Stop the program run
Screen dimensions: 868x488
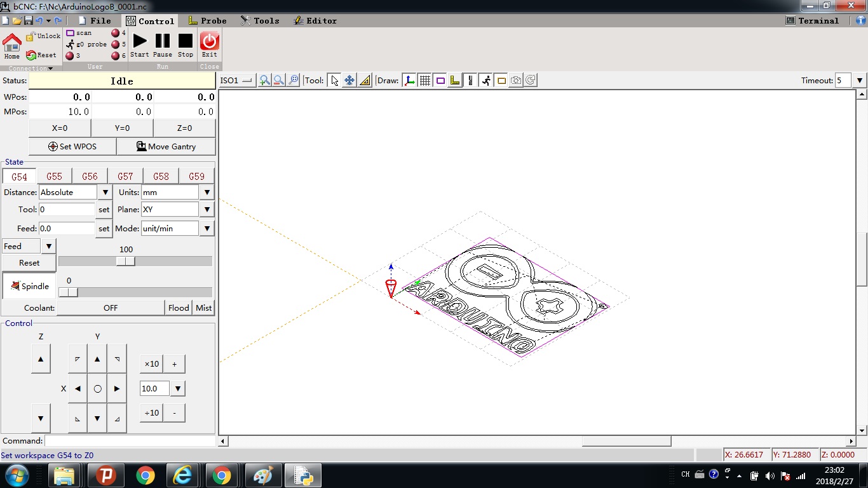coord(186,44)
